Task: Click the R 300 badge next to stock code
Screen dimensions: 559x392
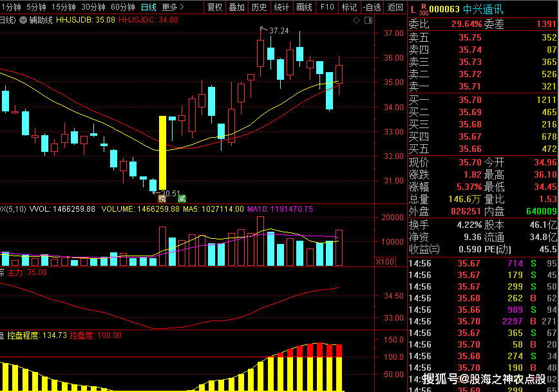Action: point(422,9)
